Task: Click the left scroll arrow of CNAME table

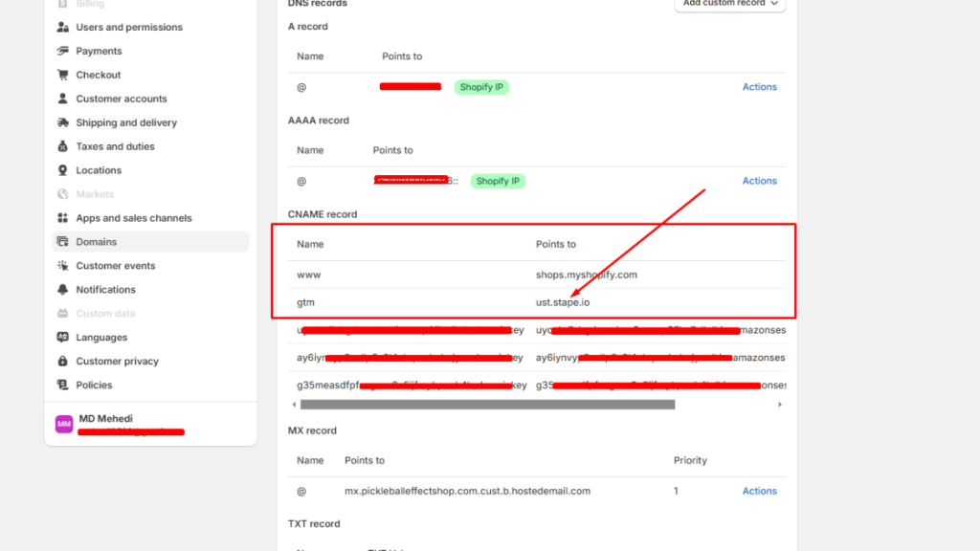Action: pyautogui.click(x=295, y=405)
